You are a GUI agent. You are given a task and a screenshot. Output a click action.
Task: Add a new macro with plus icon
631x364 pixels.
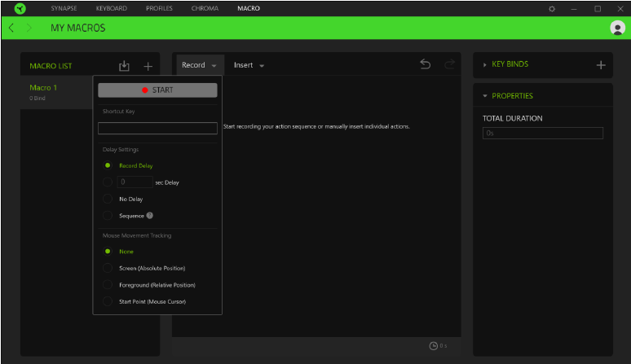pyautogui.click(x=148, y=66)
